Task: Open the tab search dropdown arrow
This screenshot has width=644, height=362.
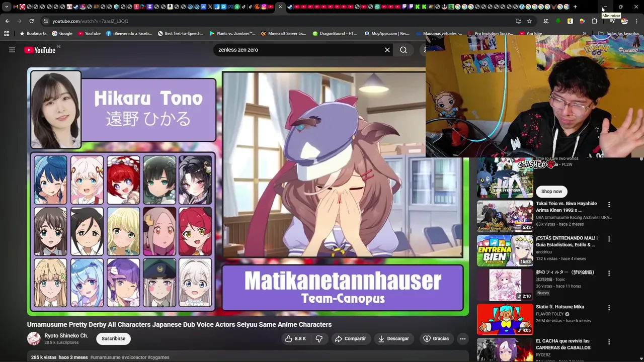Action: tap(6, 7)
